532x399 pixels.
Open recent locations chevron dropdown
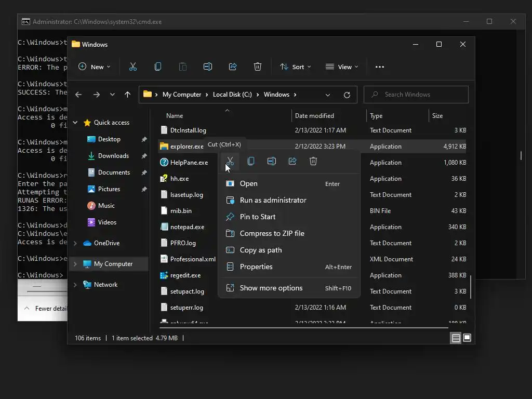pyautogui.click(x=112, y=95)
